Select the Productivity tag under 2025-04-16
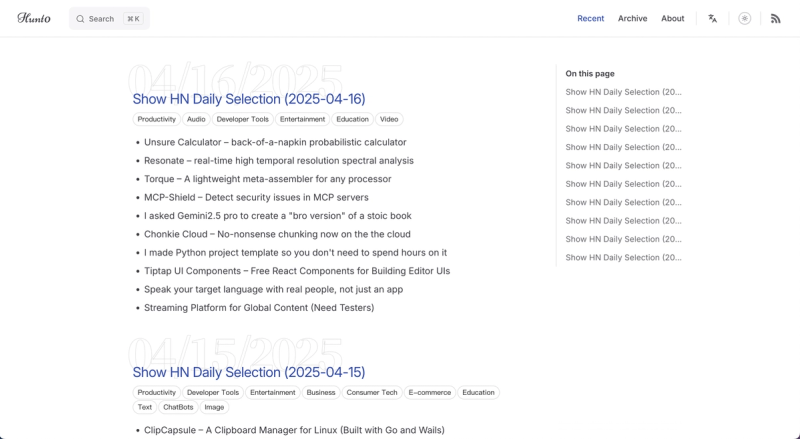Screen dimensions: 800x439 [157, 119]
